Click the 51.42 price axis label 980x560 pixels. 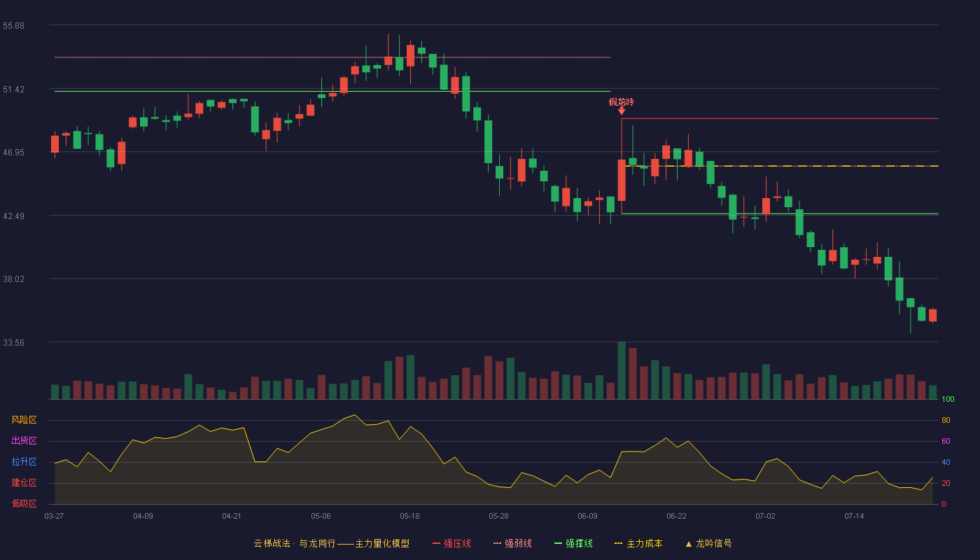click(x=13, y=90)
